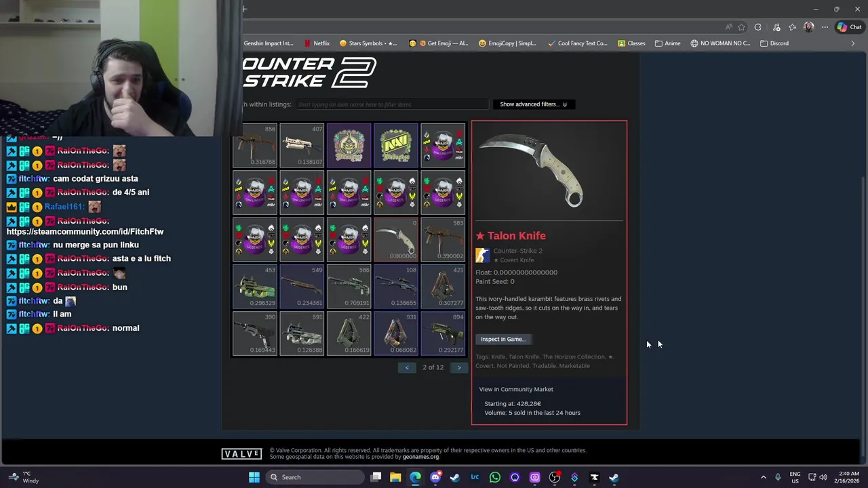Open clock and date 2:40 AM

[x=848, y=477]
